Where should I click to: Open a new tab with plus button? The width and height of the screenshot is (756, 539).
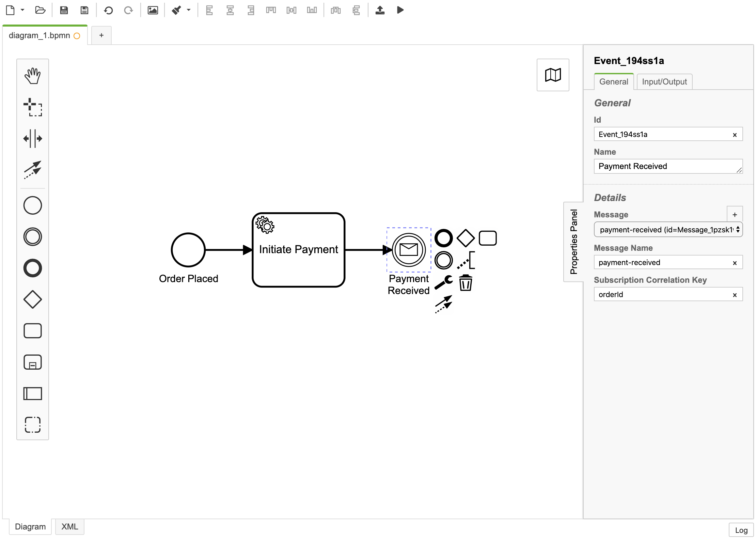101,35
